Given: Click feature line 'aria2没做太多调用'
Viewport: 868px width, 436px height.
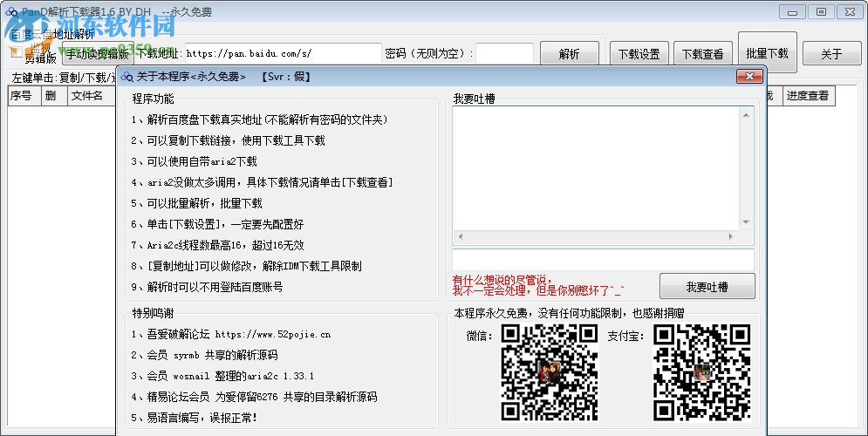Looking at the screenshot, I should (262, 182).
